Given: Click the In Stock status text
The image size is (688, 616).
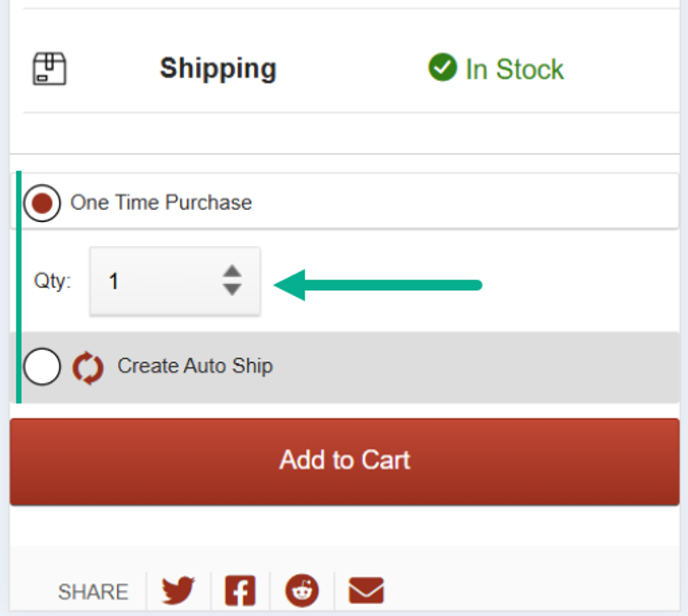Looking at the screenshot, I should 514,70.
